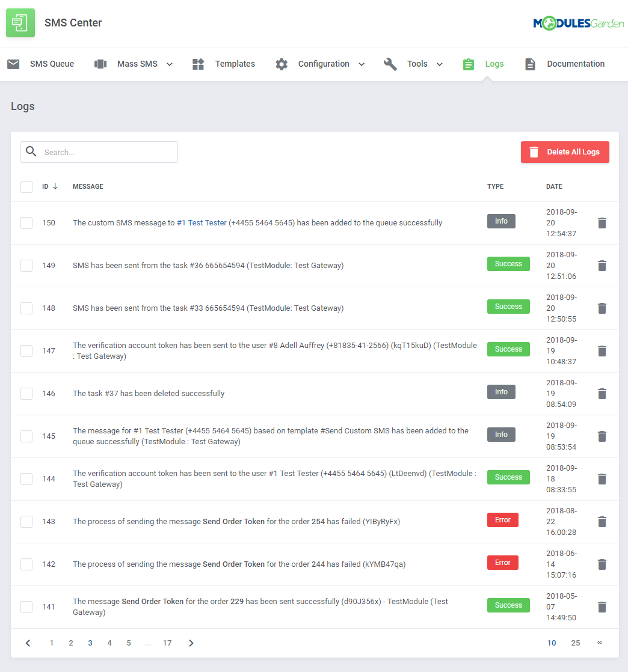Open the #1 Test Tester client link
Viewport: 628px width, 672px height.
click(202, 223)
